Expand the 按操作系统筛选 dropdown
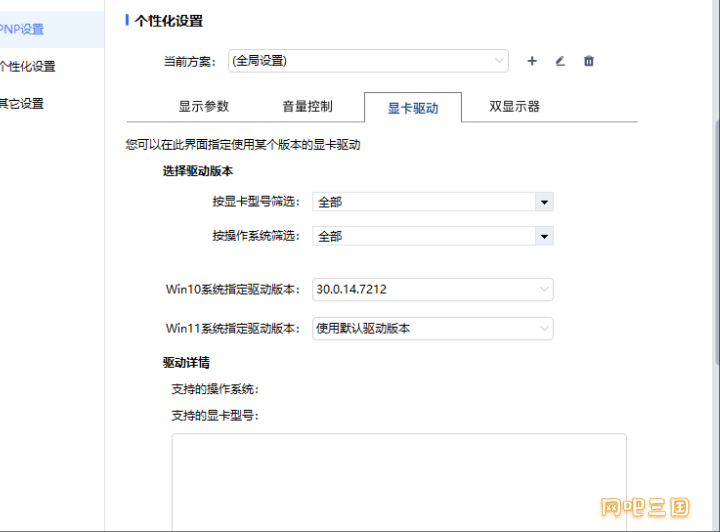 coord(432,237)
